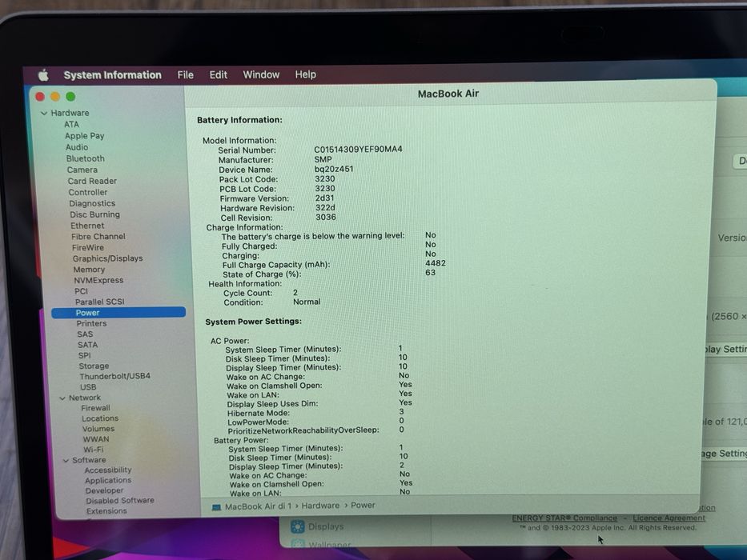Select Developer under Software

(104, 490)
